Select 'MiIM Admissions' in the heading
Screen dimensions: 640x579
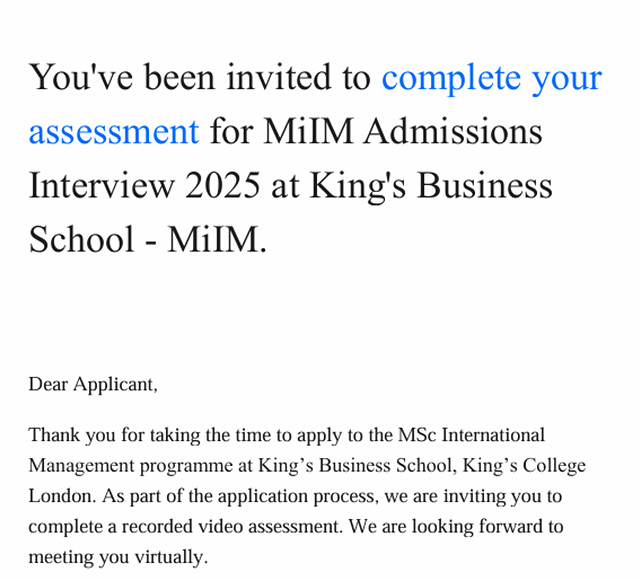(x=402, y=131)
